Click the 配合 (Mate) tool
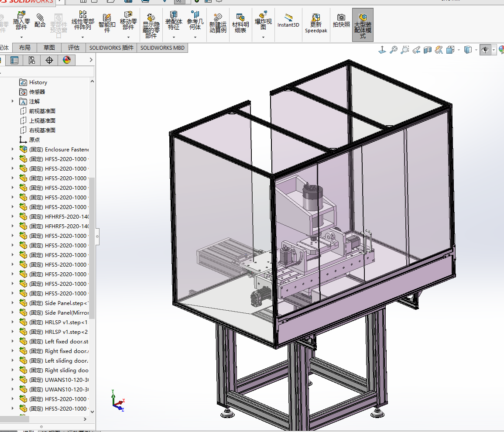504x432 pixels. pyautogui.click(x=40, y=22)
